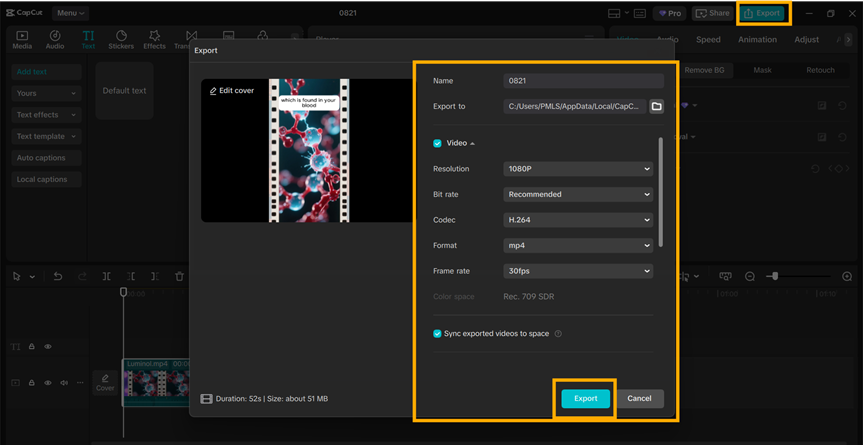
Task: Click the Delete trash icon in timeline toolbar
Action: coord(179,277)
